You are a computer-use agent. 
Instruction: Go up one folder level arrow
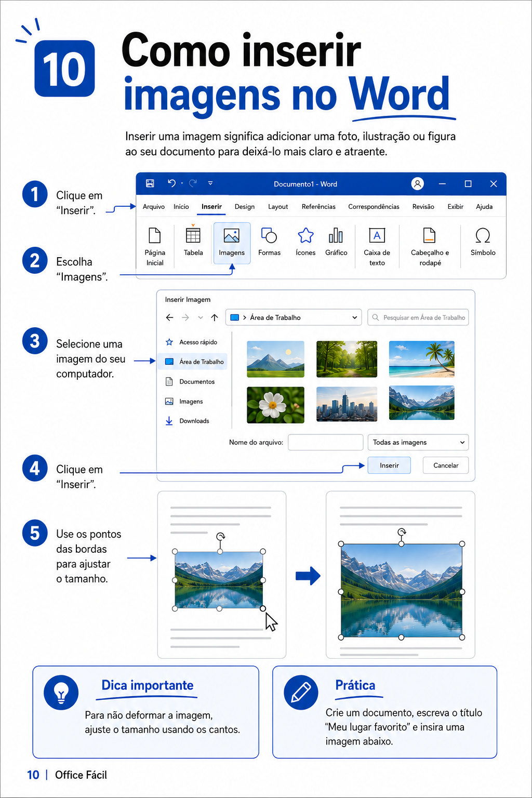[215, 317]
